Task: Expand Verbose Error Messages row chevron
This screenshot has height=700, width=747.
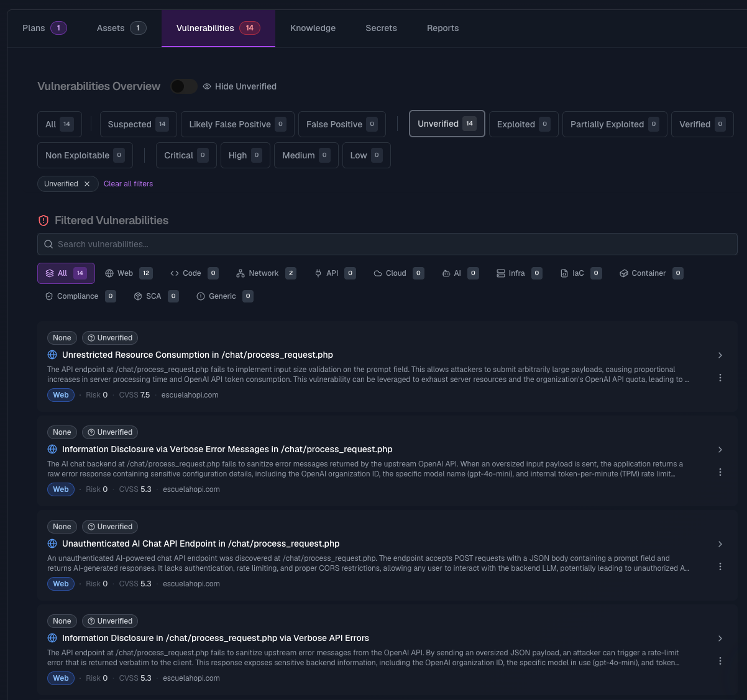Action: click(x=720, y=450)
